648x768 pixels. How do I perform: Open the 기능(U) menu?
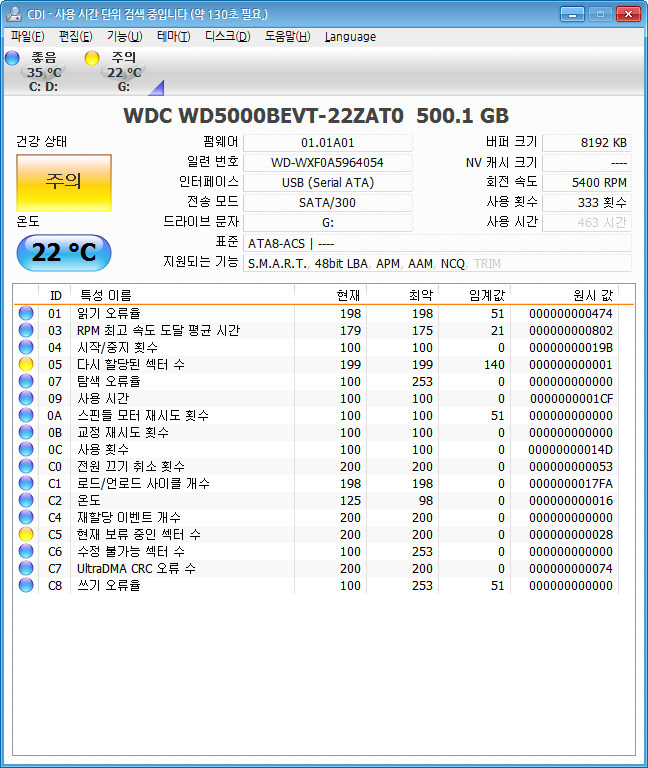pyautogui.click(x=124, y=37)
